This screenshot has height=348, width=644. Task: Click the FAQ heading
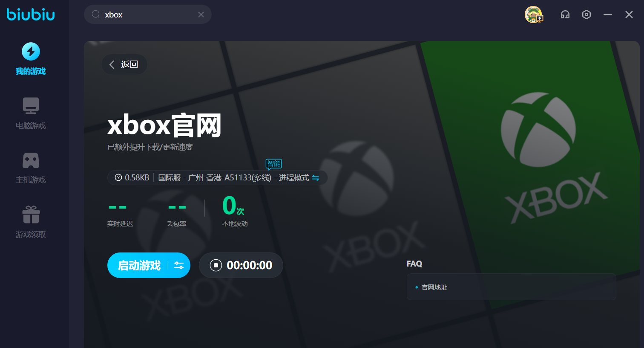pos(414,264)
